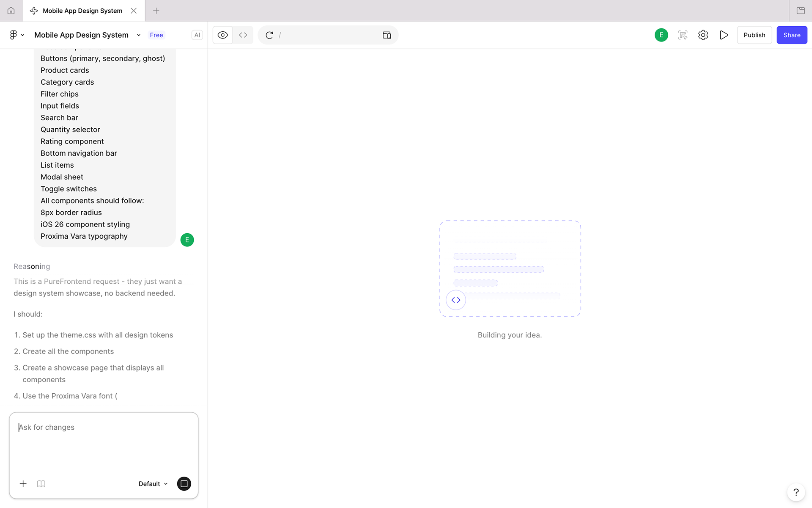Open the book library icon in chat box
The image size is (812, 508).
point(41,483)
